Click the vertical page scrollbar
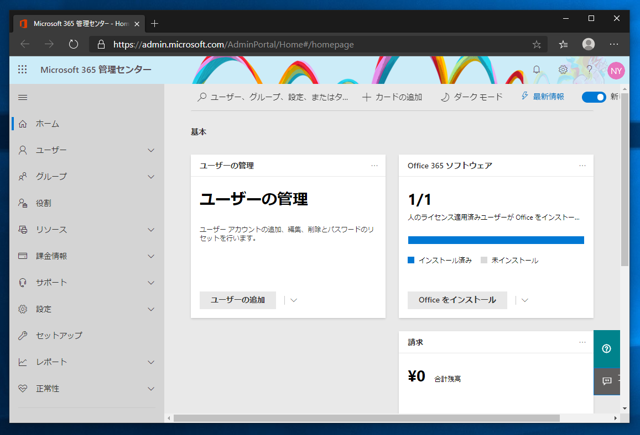 [624, 180]
